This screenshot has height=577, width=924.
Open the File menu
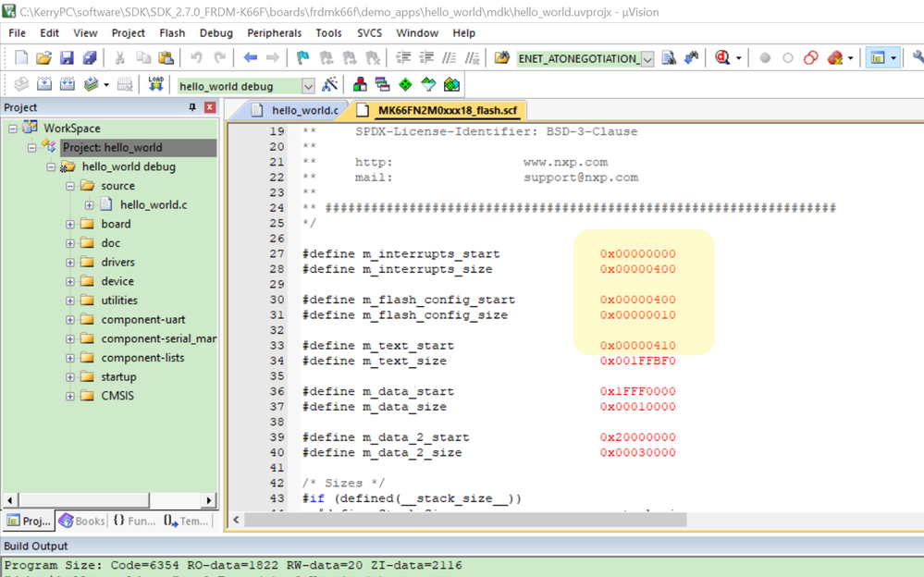17,33
